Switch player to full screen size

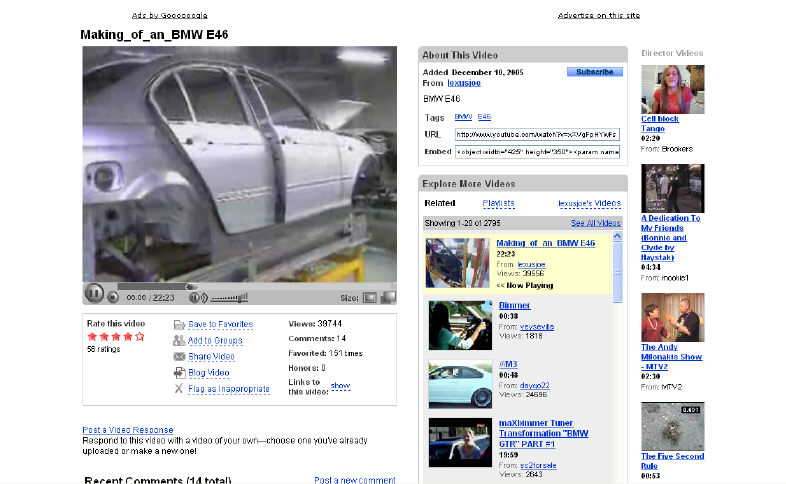(x=387, y=297)
